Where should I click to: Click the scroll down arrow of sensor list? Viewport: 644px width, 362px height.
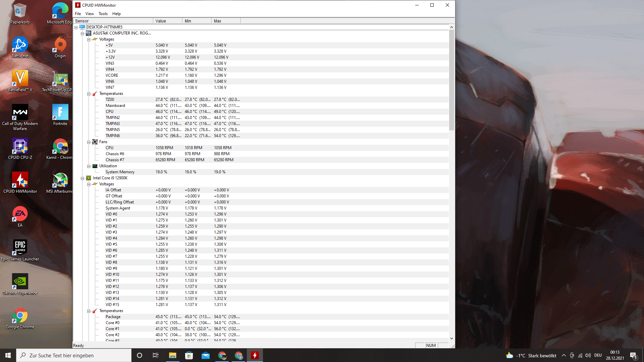tap(451, 339)
